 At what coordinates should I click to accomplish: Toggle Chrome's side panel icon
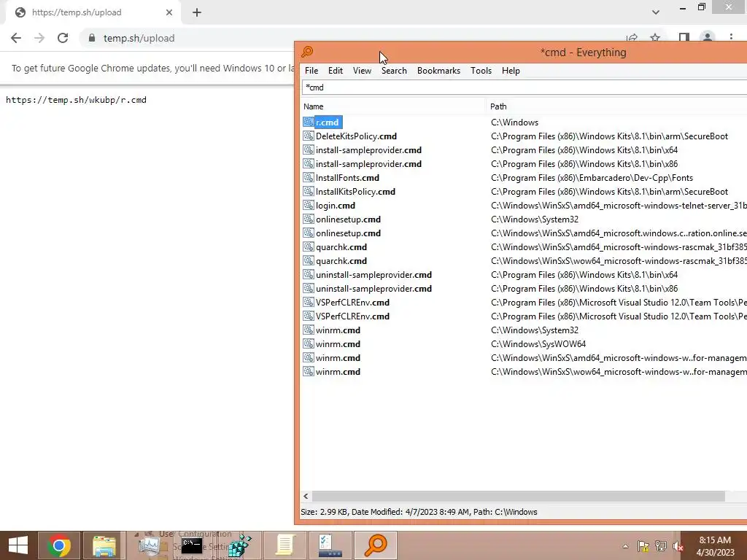click(x=684, y=38)
